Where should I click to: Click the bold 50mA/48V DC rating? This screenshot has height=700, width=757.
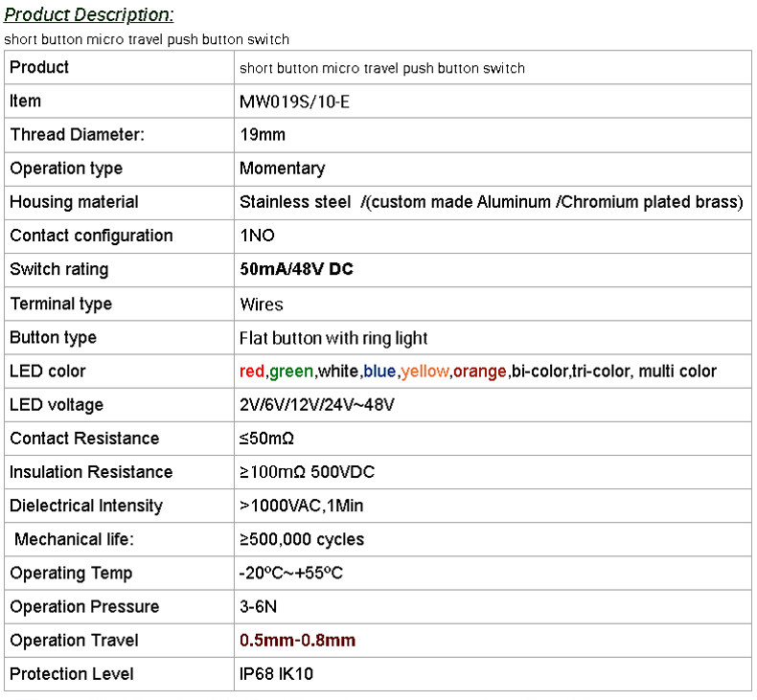tap(296, 269)
